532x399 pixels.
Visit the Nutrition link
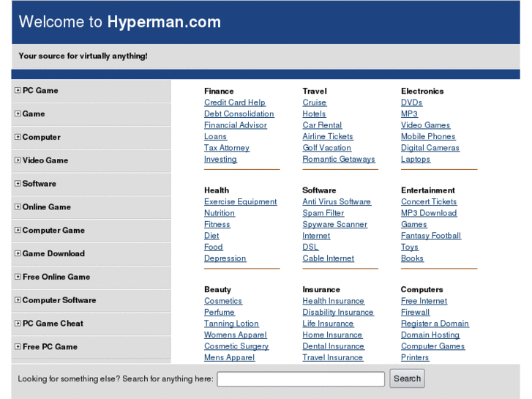pos(220,213)
